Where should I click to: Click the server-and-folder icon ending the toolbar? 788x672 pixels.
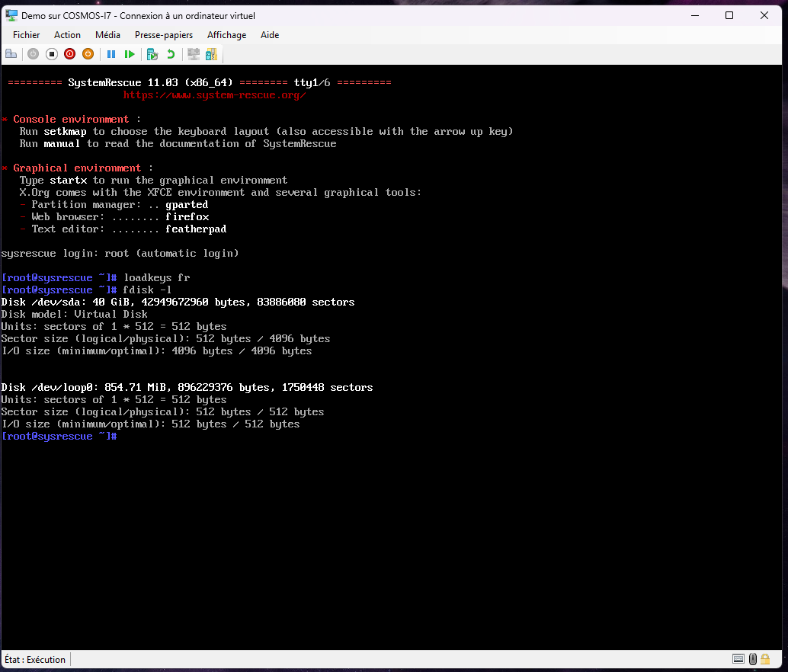point(211,54)
